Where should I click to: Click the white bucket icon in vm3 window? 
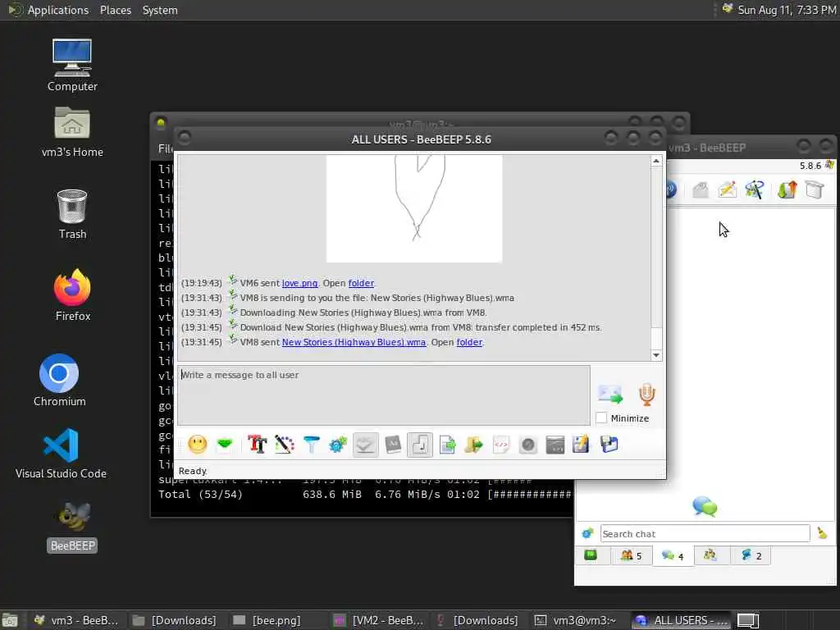tap(815, 189)
